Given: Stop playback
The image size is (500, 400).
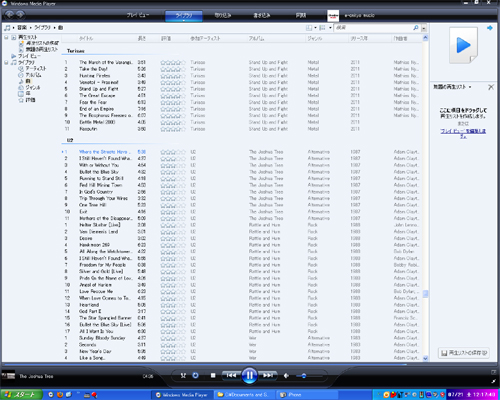Looking at the screenshot, I should point(213,375).
